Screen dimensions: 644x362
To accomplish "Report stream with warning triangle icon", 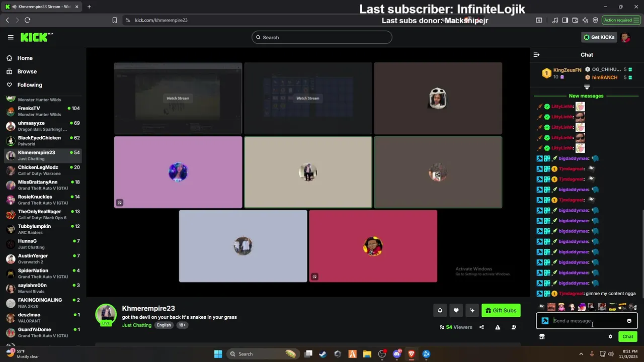I will coord(498,327).
